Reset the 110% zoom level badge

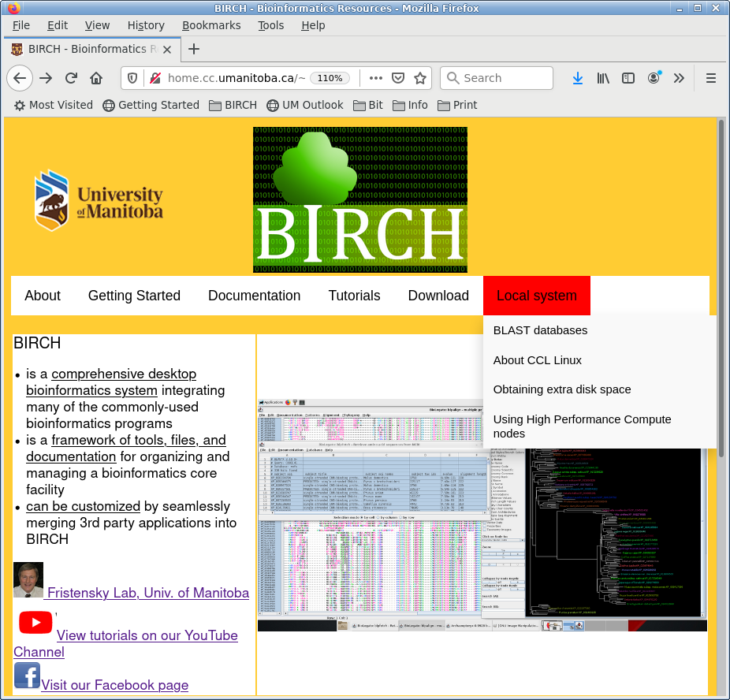(330, 78)
